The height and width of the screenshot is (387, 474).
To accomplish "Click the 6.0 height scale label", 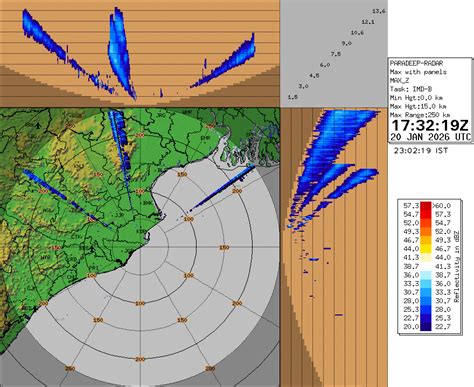I will (x=325, y=65).
